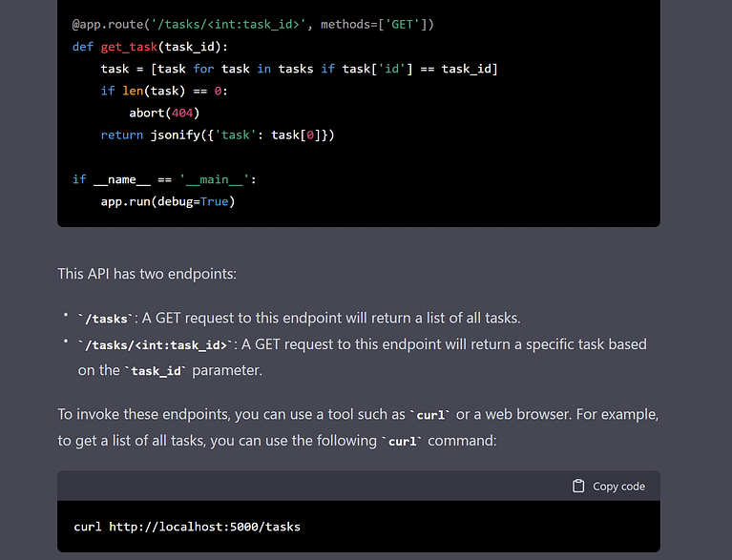732x560 pixels.
Task: Click the def get_task(task_id): line
Action: tap(150, 47)
